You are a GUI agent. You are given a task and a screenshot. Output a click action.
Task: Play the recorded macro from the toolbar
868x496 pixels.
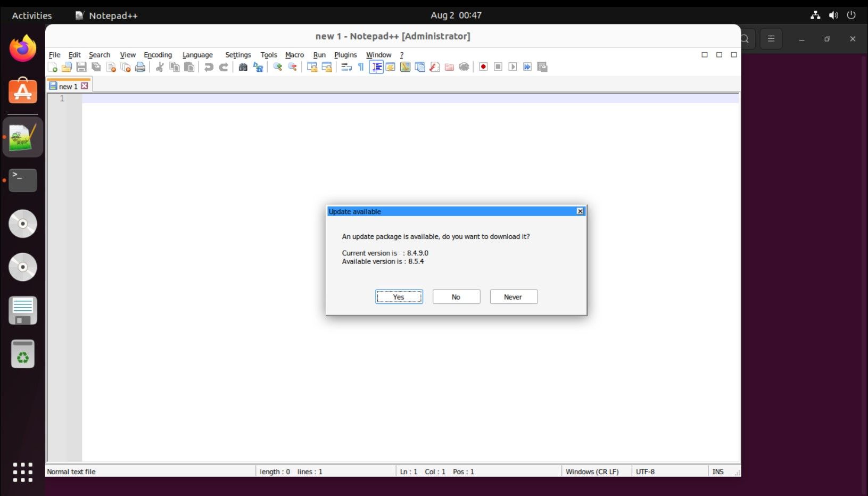(x=512, y=67)
